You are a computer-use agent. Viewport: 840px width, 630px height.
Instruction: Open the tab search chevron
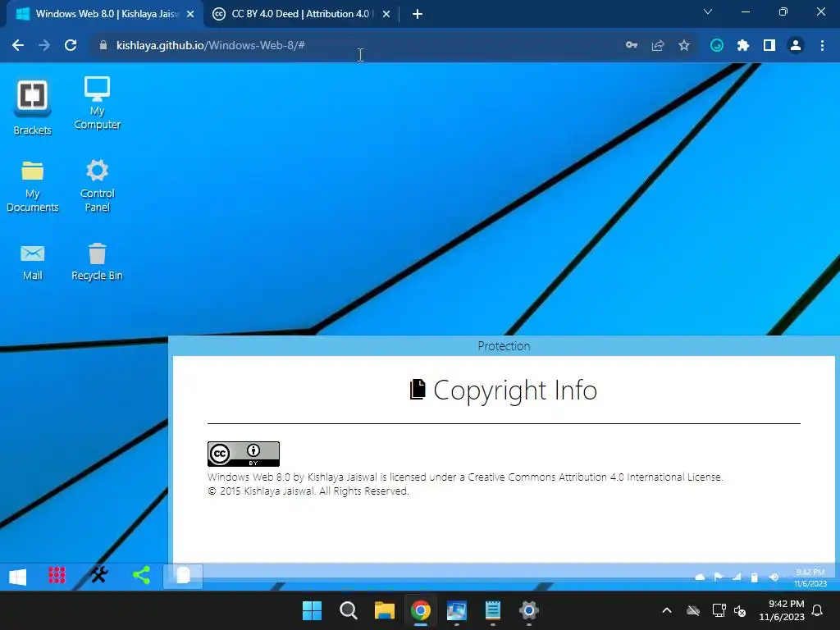tap(708, 11)
